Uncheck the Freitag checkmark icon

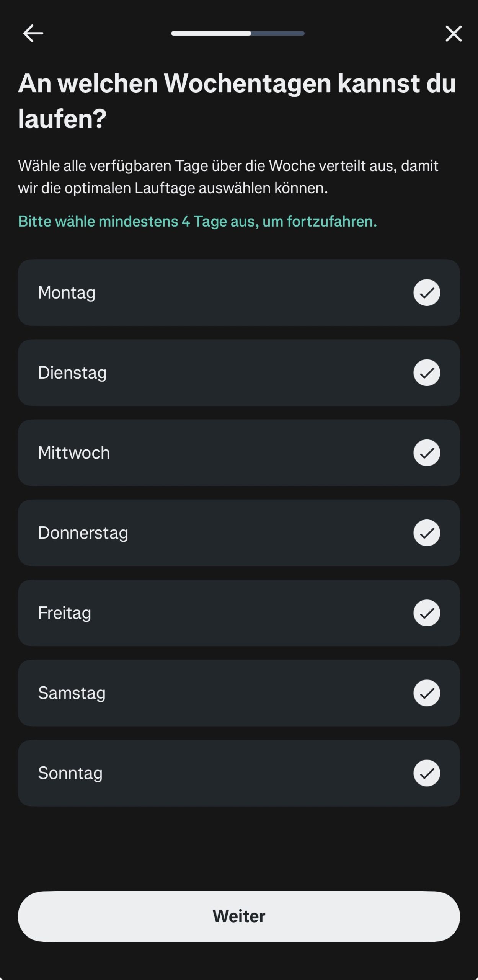click(x=426, y=613)
